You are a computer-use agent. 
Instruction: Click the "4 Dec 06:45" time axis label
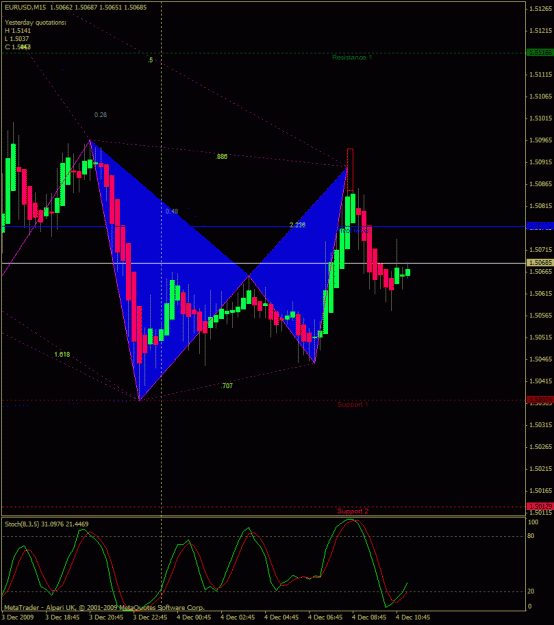click(x=325, y=617)
